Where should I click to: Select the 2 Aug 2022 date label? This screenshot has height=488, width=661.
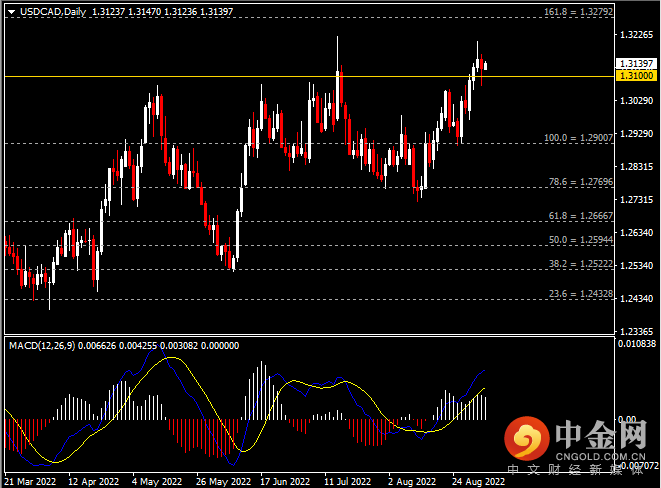412,481
